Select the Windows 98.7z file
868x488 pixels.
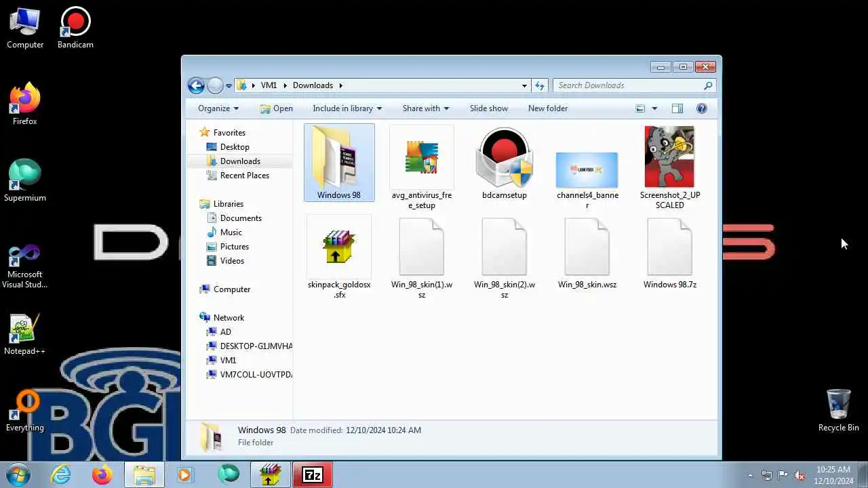click(670, 253)
